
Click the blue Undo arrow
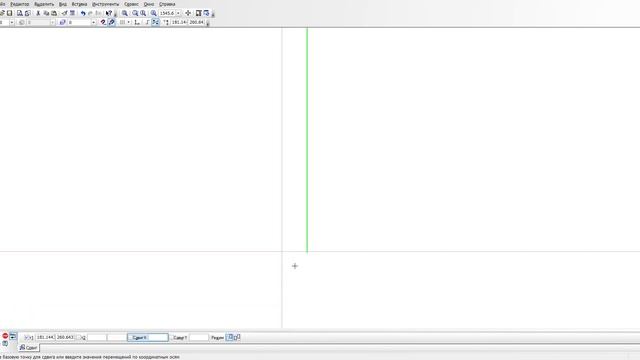[83, 13]
